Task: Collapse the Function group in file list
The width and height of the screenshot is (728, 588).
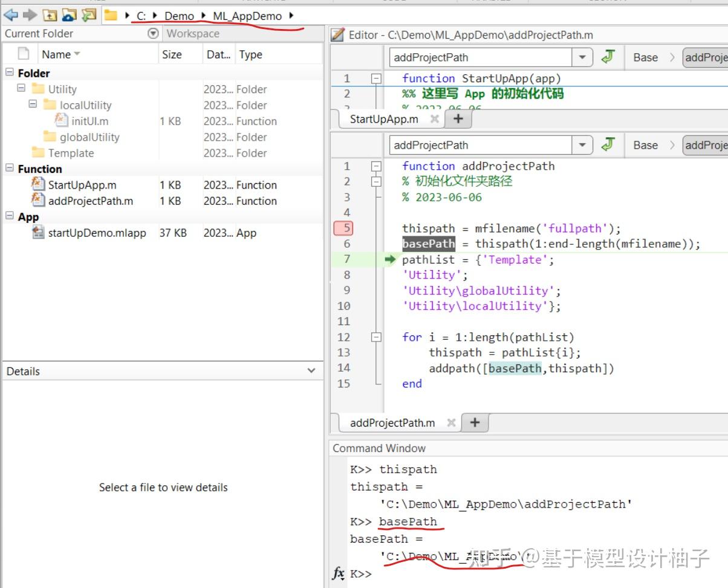Action: pos(10,169)
